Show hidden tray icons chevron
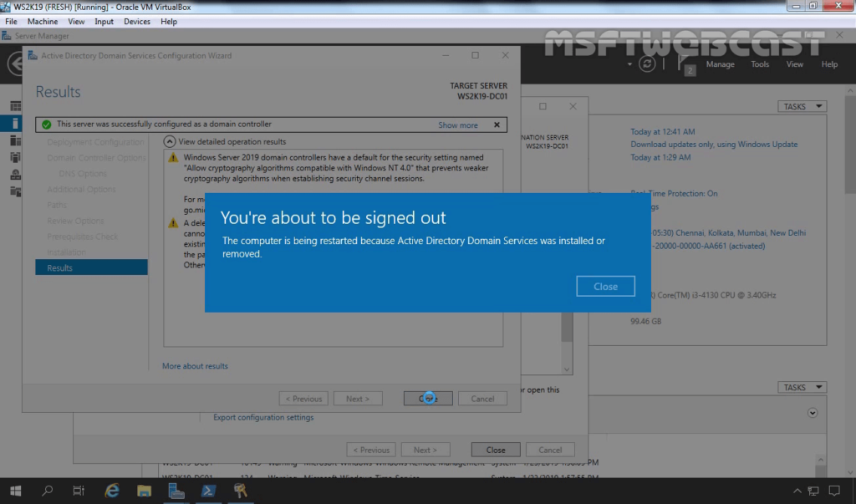 point(797,491)
